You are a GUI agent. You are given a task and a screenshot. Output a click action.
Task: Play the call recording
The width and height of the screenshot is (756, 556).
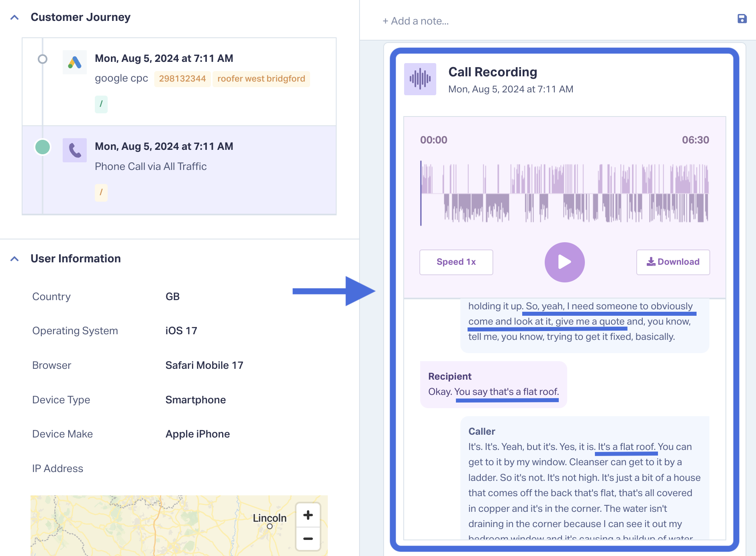(564, 262)
